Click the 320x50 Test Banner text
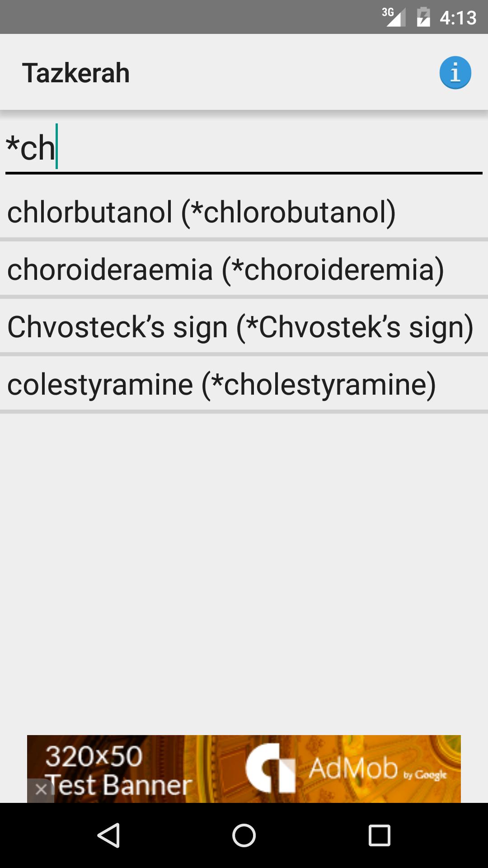The height and width of the screenshot is (868, 488). pyautogui.click(x=117, y=769)
